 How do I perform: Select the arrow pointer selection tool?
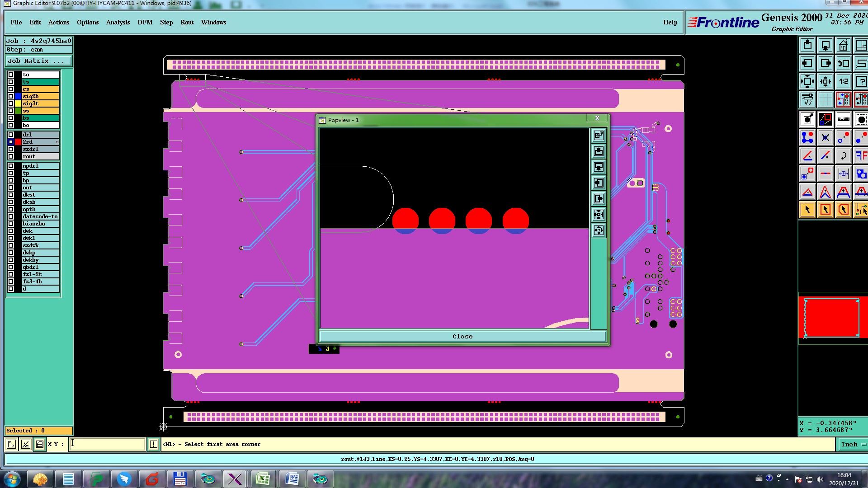coord(807,210)
